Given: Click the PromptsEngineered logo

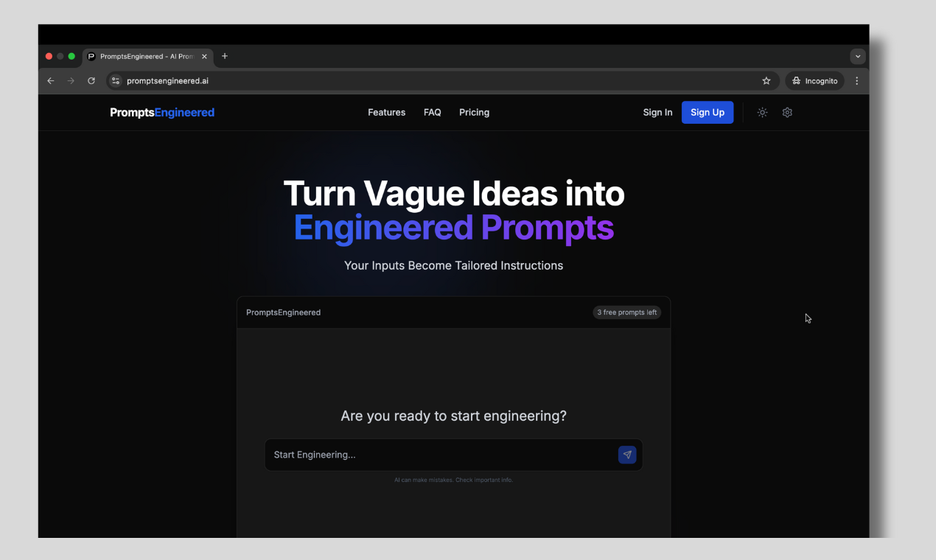Looking at the screenshot, I should [162, 113].
